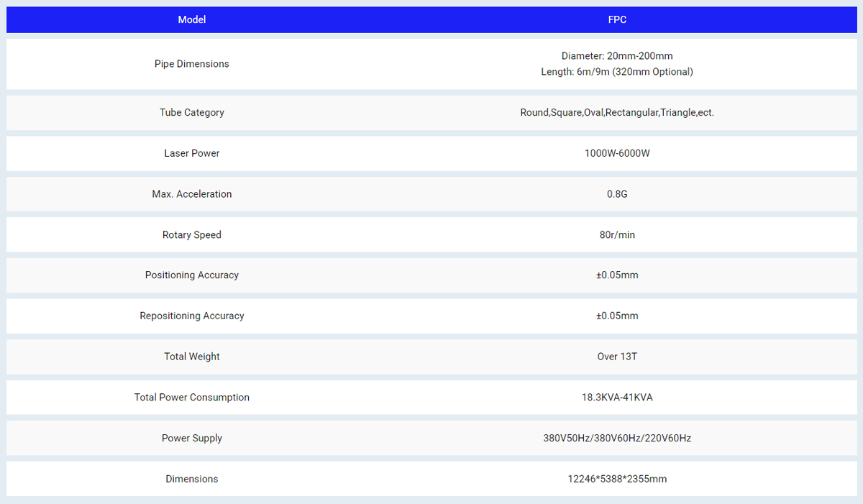
Task: Click the Over 13T weight value
Action: [x=617, y=357]
